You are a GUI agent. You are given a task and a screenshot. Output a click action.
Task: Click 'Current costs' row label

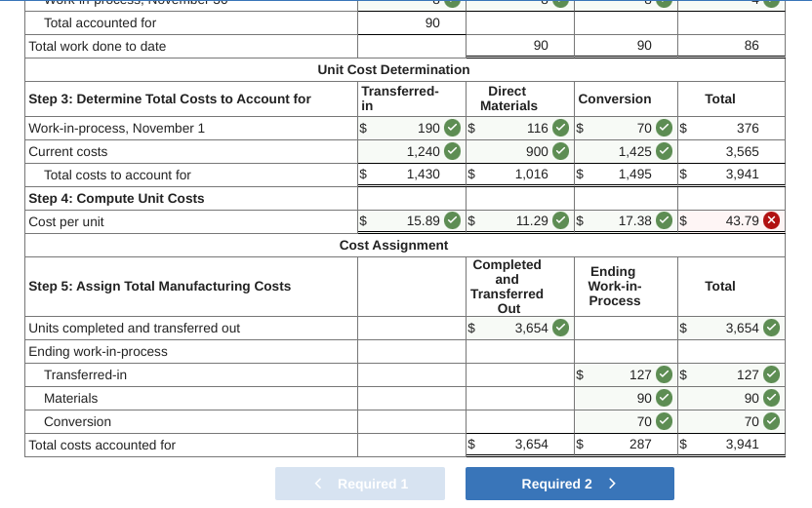point(68,151)
